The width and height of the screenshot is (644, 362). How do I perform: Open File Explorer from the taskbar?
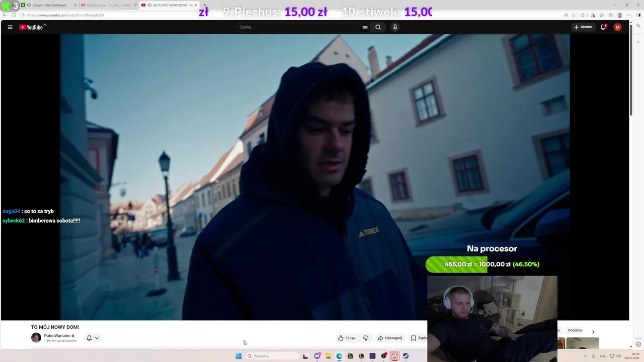[328, 356]
